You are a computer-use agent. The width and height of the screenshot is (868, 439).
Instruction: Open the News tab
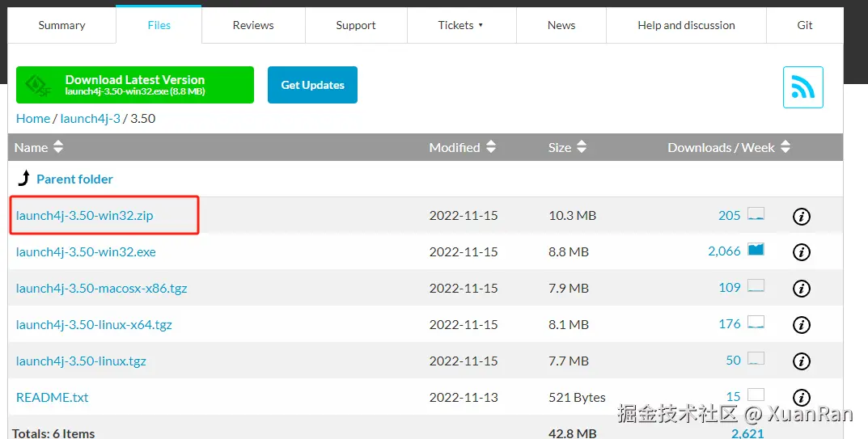pyautogui.click(x=561, y=25)
